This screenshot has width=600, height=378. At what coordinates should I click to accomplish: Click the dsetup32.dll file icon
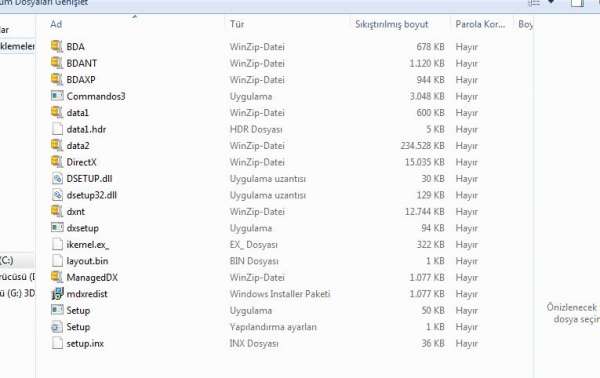coord(57,195)
